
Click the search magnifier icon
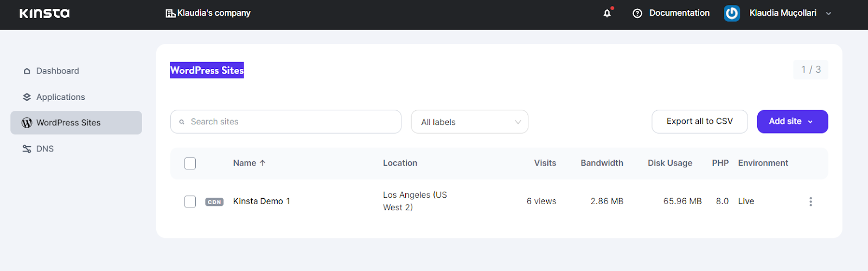(182, 122)
